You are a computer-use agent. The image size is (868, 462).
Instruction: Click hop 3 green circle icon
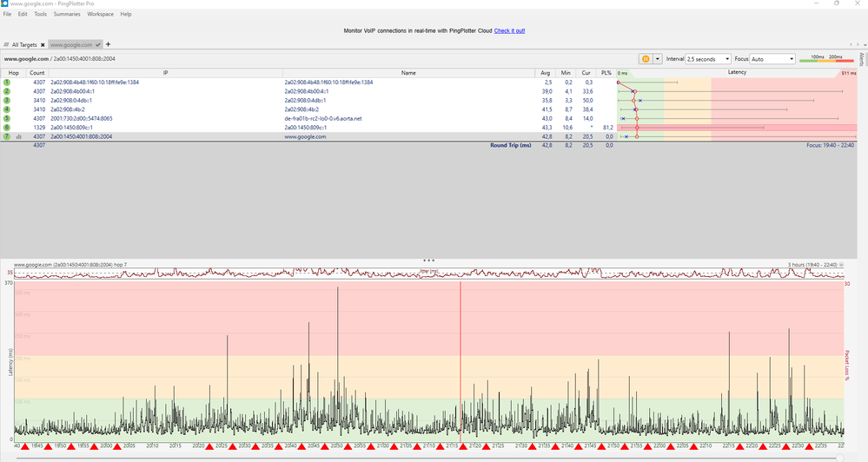[7, 100]
